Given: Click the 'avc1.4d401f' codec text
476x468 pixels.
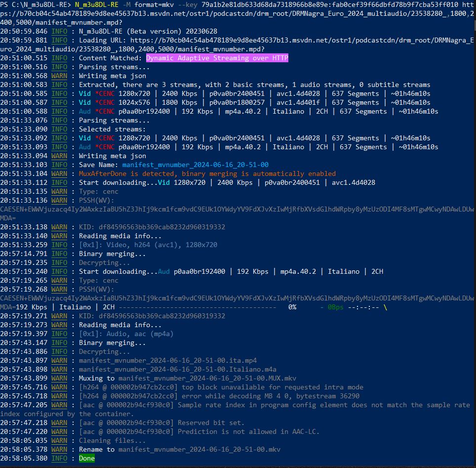Looking at the screenshot, I should pos(298,102).
